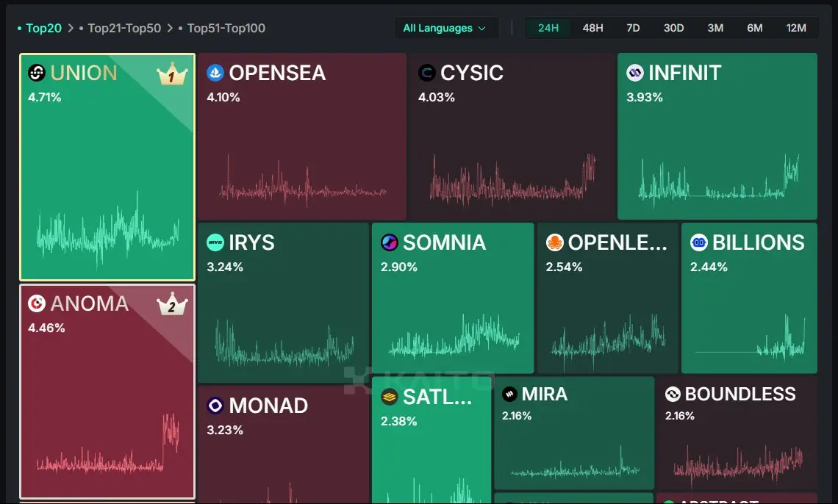The width and height of the screenshot is (838, 504).
Task: Open the All Languages dropdown
Action: tap(446, 28)
